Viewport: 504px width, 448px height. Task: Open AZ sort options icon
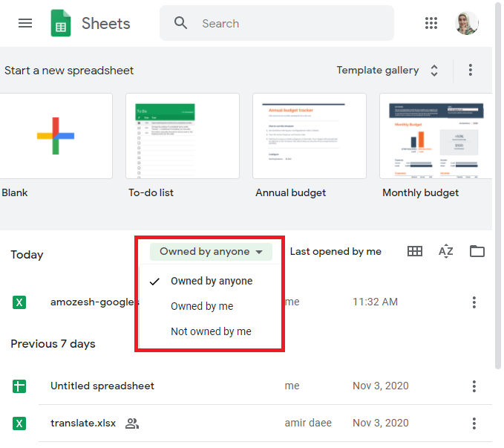click(x=446, y=251)
